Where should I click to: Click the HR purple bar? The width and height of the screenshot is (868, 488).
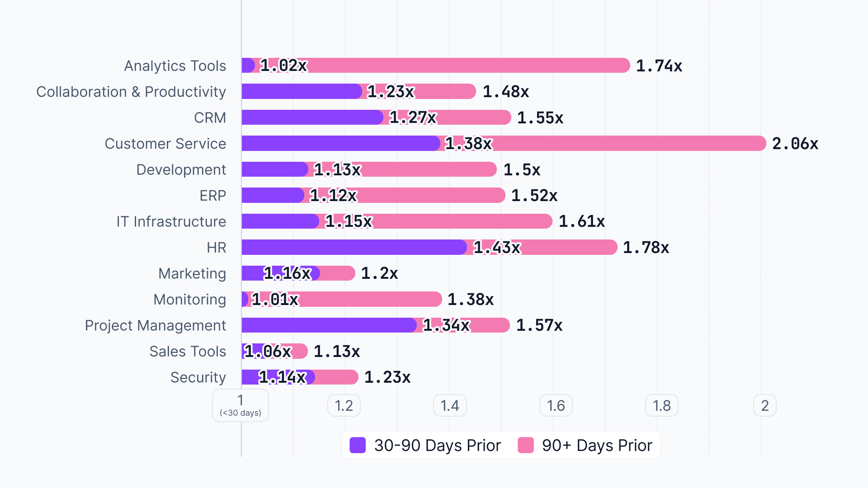353,248
